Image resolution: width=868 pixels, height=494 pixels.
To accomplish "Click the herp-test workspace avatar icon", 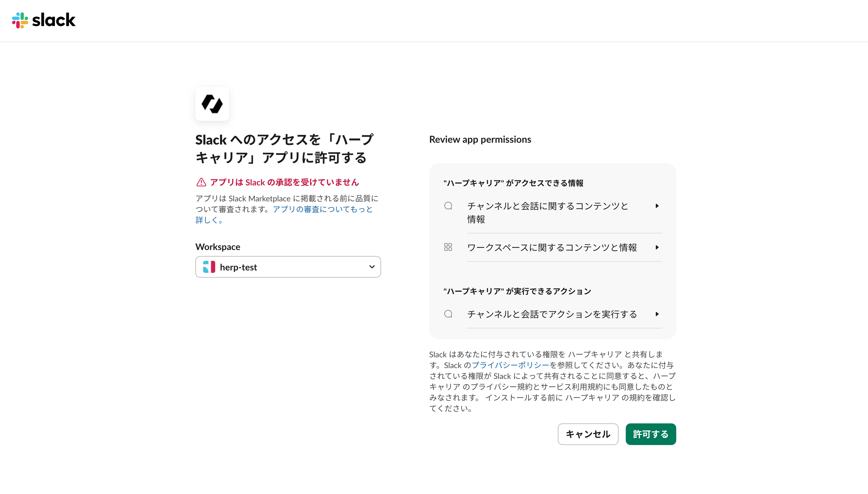I will (x=209, y=267).
